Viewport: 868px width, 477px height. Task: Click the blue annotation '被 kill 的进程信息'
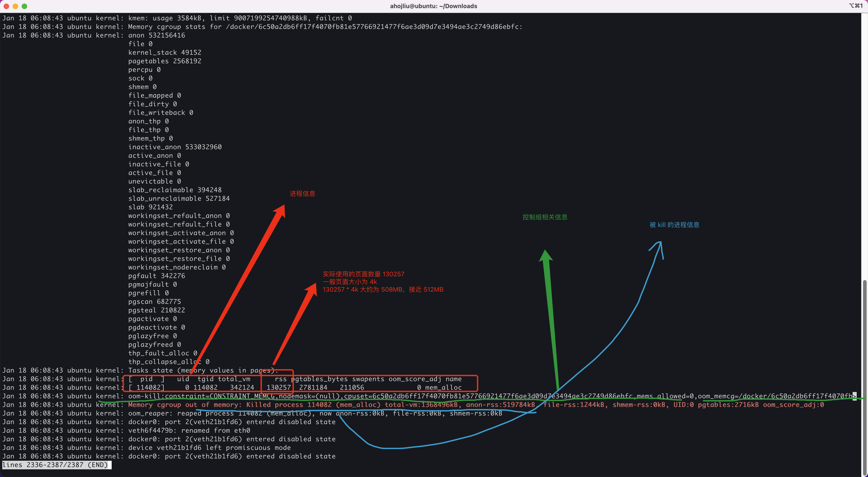tap(674, 225)
